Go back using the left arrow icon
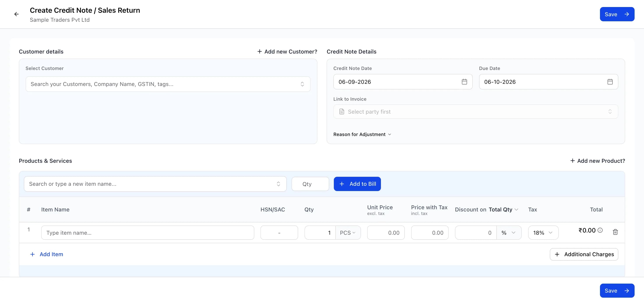Screen dimensions: 644x304 [16, 14]
